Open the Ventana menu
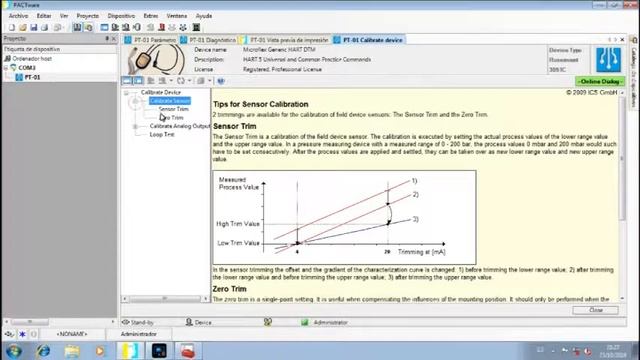The image size is (640, 360). [x=177, y=16]
